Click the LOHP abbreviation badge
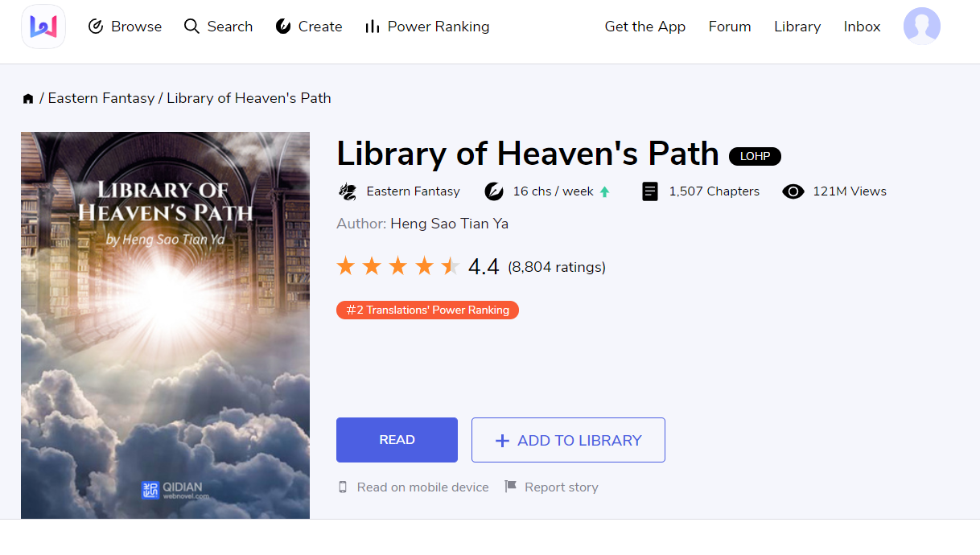Viewport: 980px width, 555px height. [755, 156]
